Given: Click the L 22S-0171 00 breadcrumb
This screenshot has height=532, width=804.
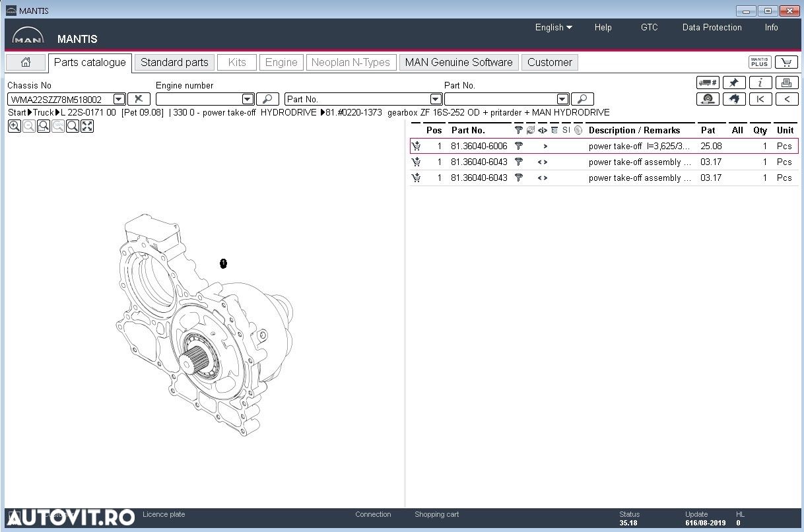Looking at the screenshot, I should point(88,112).
